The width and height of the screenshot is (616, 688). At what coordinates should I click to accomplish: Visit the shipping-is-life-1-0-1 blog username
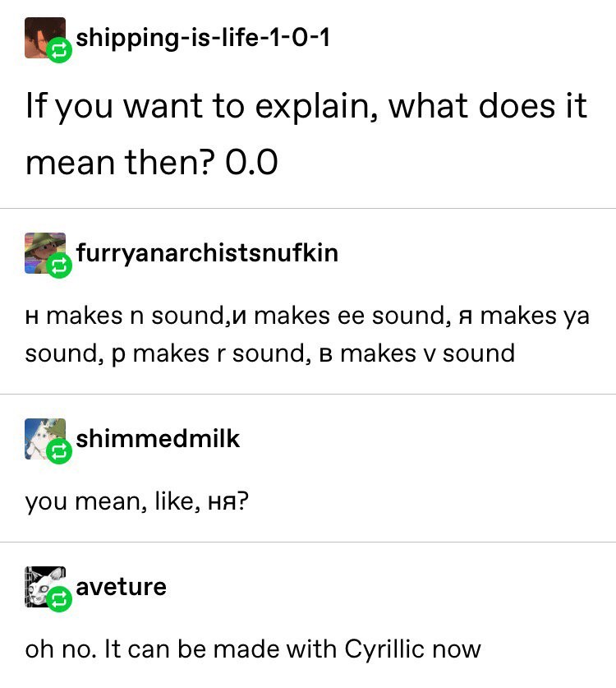[203, 37]
